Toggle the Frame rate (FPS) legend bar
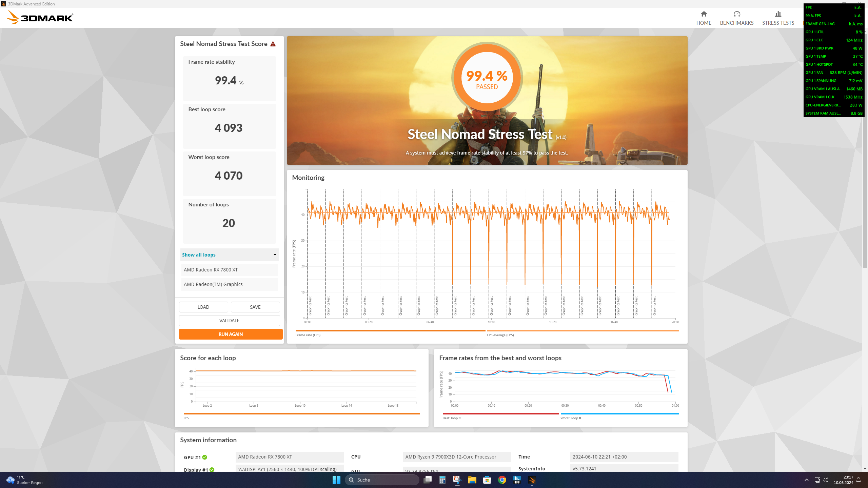Screen dimensions: 868x488 click(x=390, y=331)
